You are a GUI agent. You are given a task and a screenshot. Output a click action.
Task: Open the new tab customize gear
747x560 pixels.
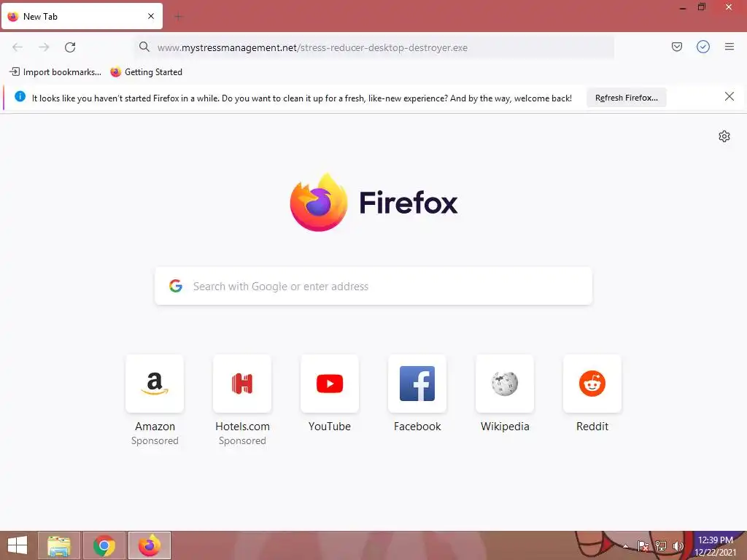[x=724, y=136]
